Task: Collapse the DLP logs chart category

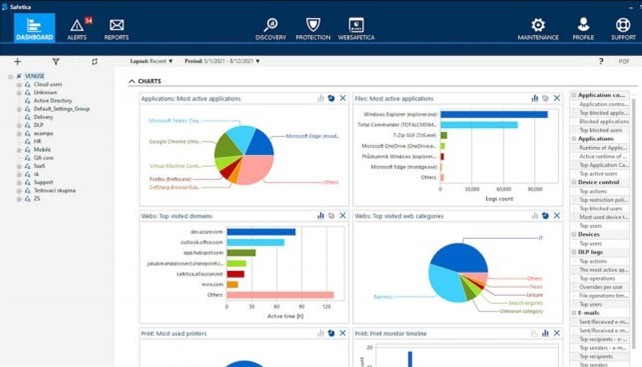Action: click(574, 252)
